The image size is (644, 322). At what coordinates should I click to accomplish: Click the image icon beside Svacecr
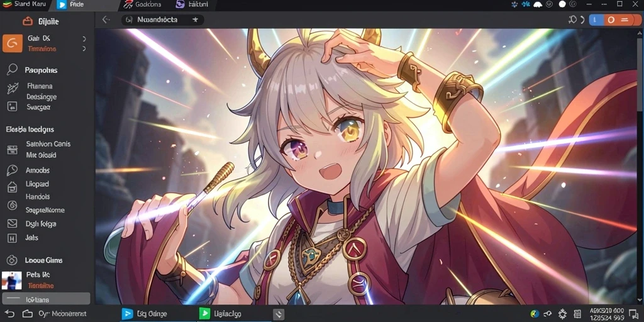tap(12, 106)
